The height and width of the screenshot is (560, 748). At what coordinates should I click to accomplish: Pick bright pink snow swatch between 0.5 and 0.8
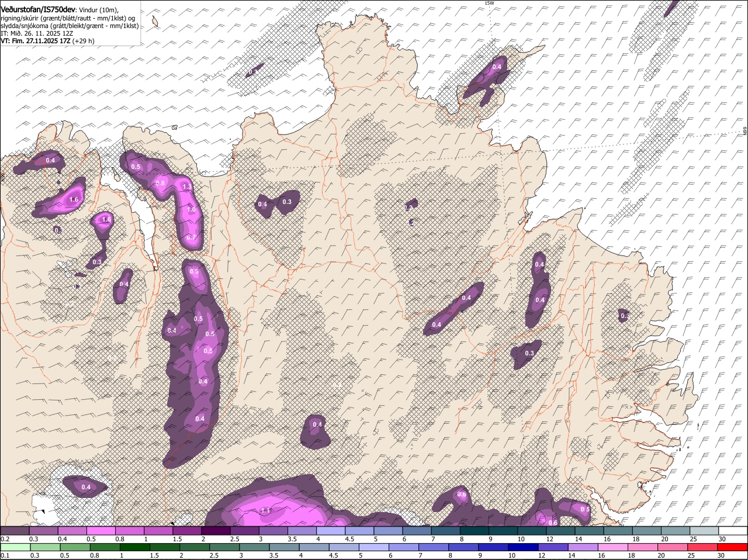point(101,531)
